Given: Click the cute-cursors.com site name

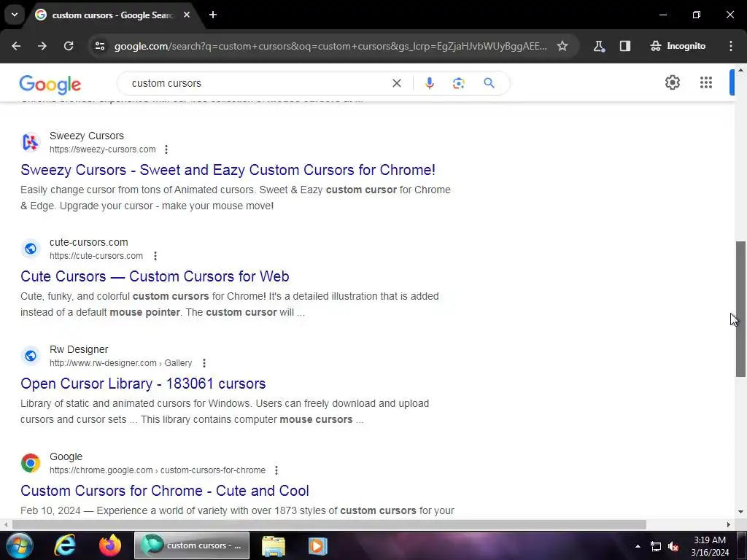Looking at the screenshot, I should click(88, 242).
